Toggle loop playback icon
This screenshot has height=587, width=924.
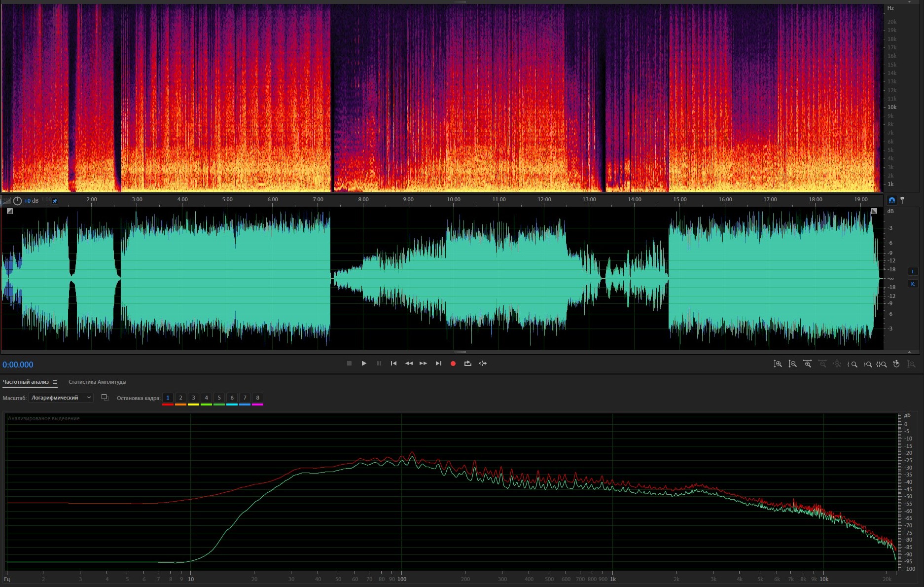[467, 364]
